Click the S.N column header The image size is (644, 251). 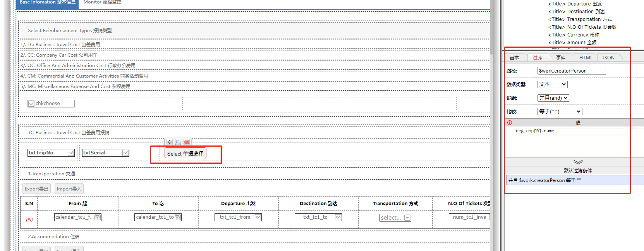[29, 204]
